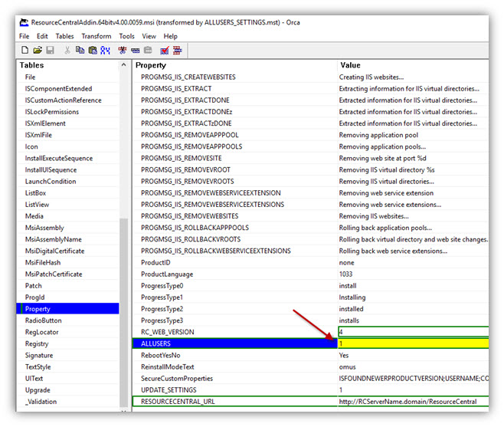This screenshot has height=427, width=504.
Task: Select the Patch table
Action: click(x=34, y=286)
